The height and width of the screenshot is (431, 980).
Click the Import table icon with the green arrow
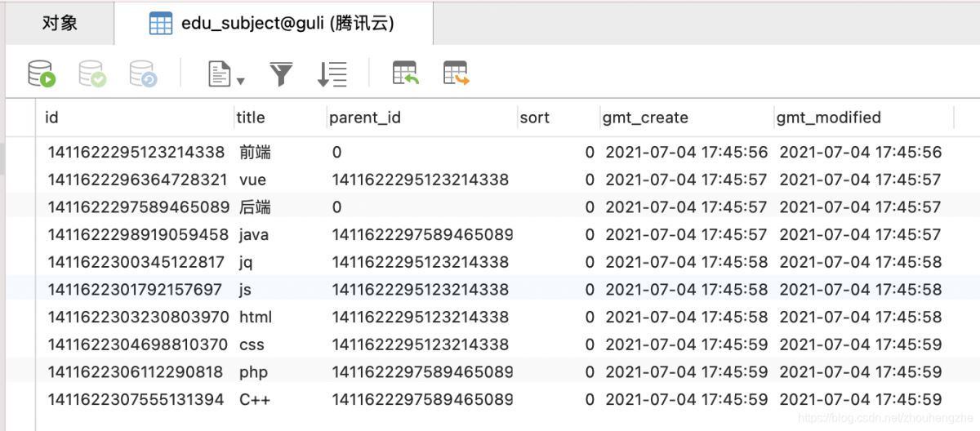(x=406, y=73)
